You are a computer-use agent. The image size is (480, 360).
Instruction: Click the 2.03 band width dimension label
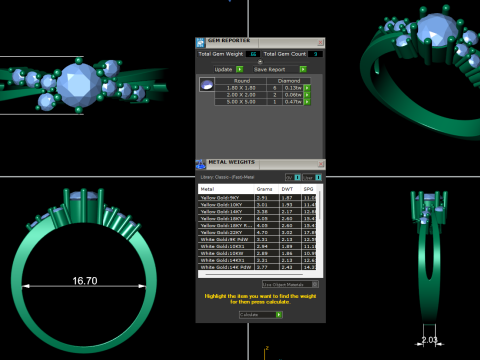[x=429, y=340]
